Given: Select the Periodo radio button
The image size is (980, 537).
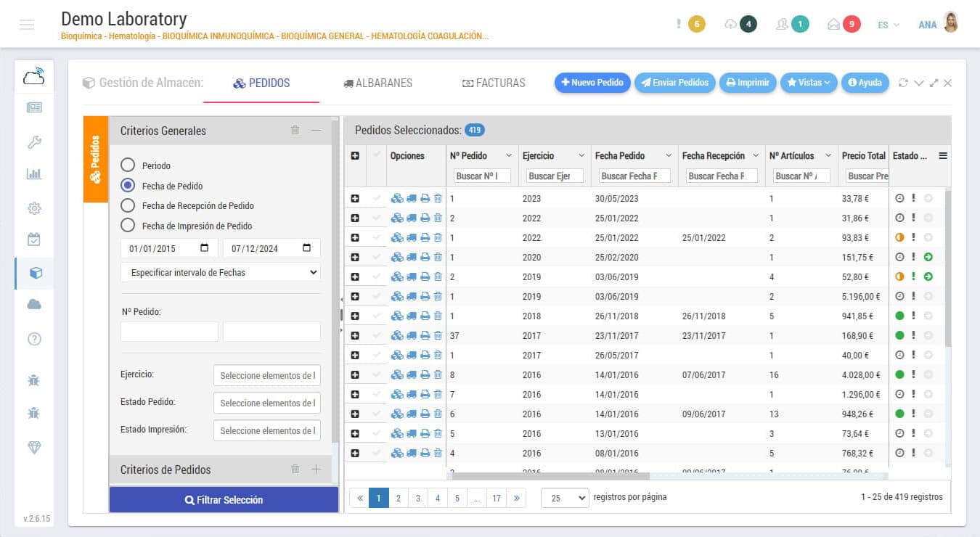Looking at the screenshot, I should tap(128, 165).
